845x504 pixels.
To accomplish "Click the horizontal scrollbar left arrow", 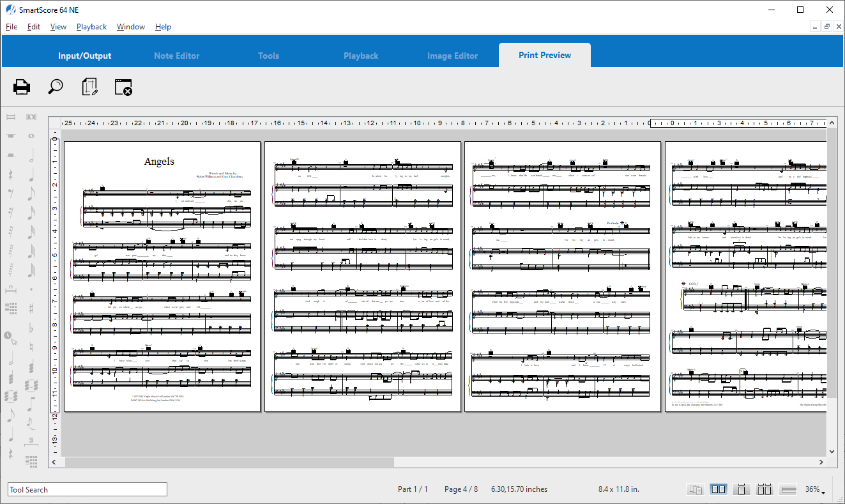I will point(54,462).
